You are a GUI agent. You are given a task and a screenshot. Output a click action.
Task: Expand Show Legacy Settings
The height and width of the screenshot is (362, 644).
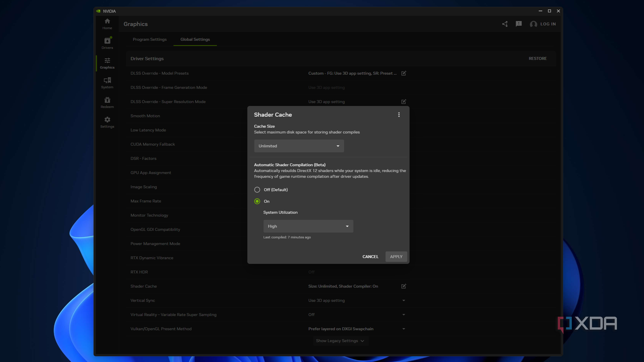tap(340, 341)
